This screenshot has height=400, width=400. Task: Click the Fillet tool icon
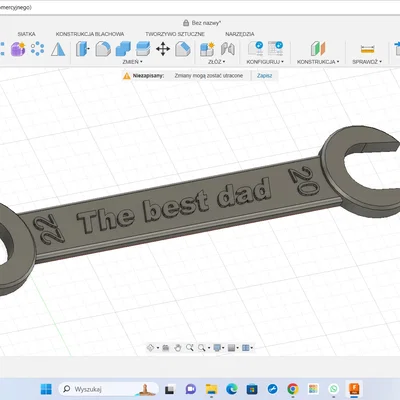pyautogui.click(x=103, y=49)
